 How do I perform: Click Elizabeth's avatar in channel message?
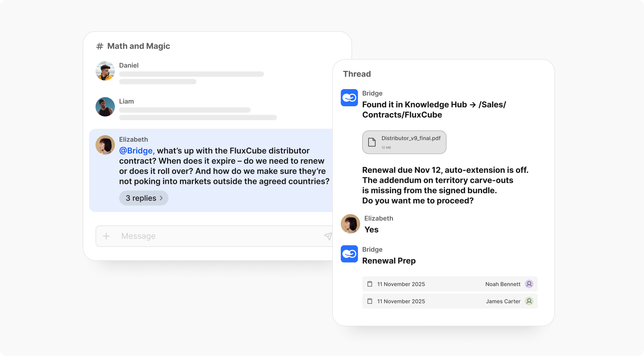(x=105, y=145)
